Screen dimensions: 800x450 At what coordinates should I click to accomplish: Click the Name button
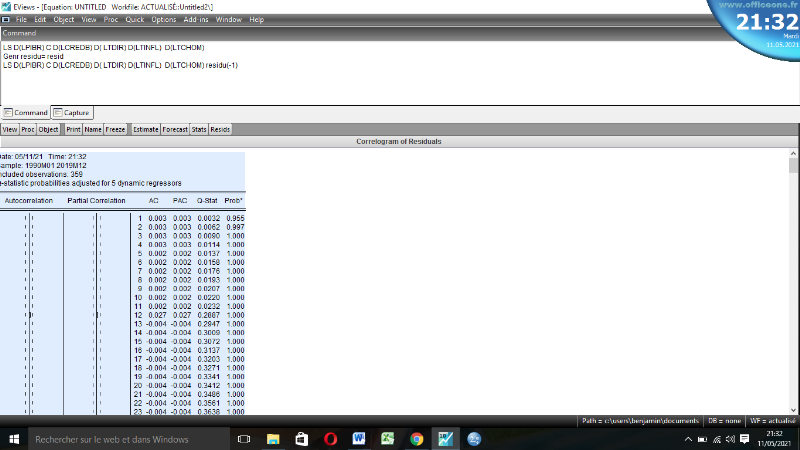93,130
